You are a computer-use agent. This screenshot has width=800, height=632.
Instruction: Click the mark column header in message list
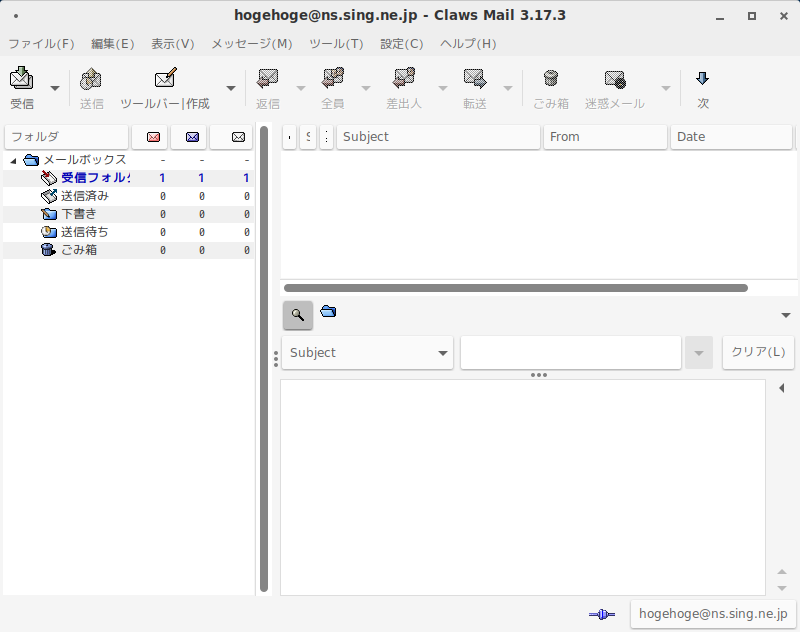click(289, 137)
